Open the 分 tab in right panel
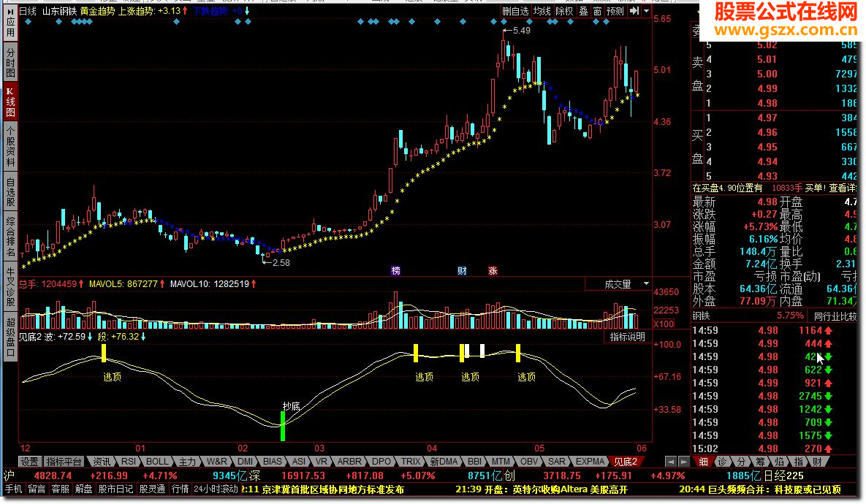Viewport: 866px width, 504px height. point(741,462)
